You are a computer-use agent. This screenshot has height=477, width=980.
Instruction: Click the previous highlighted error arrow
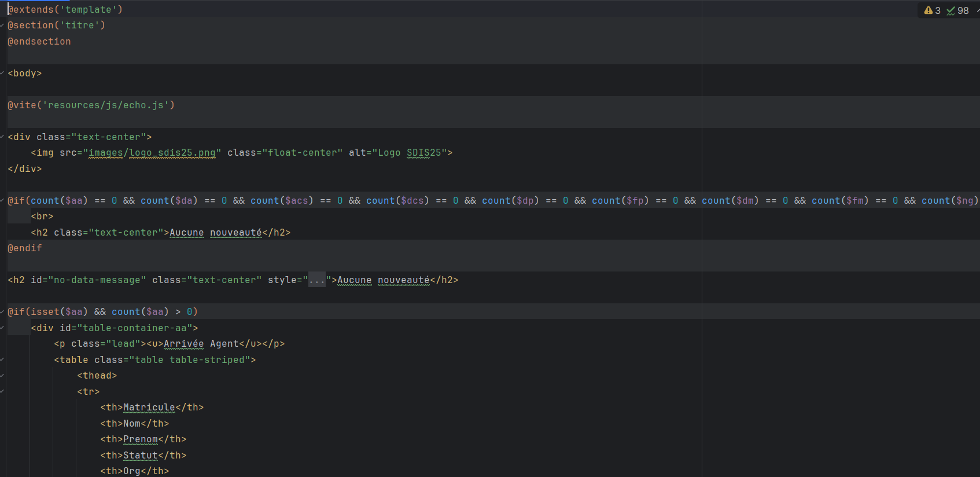[978, 10]
